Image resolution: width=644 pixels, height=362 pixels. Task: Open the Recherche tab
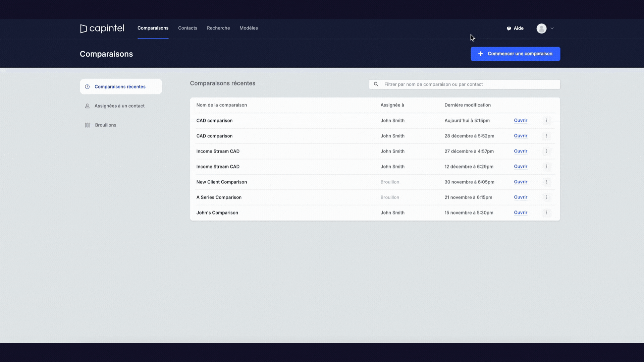click(218, 28)
